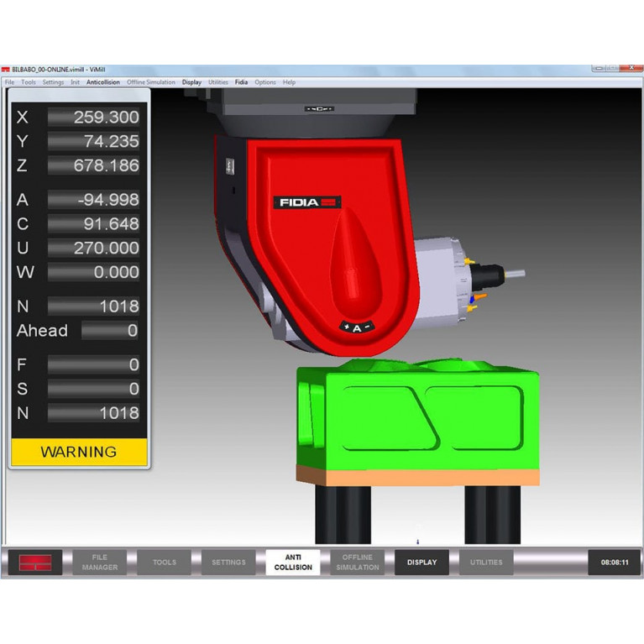
Task: Open the Utilities menu
Action: pos(218,82)
